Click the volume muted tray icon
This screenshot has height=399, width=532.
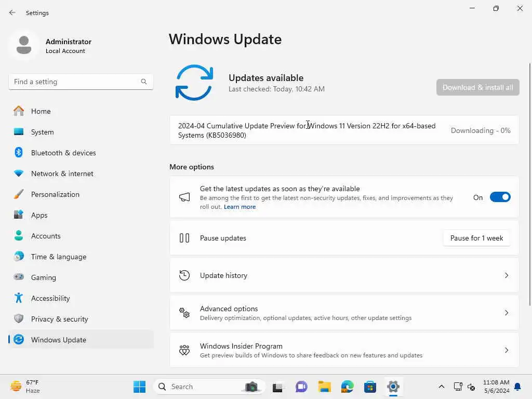click(x=471, y=387)
